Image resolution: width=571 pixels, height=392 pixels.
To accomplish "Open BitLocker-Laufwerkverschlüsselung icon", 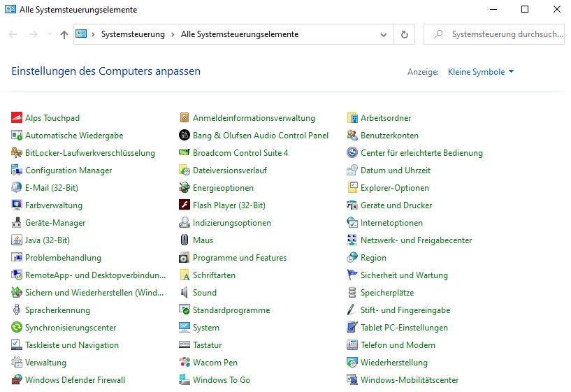I will [17, 153].
